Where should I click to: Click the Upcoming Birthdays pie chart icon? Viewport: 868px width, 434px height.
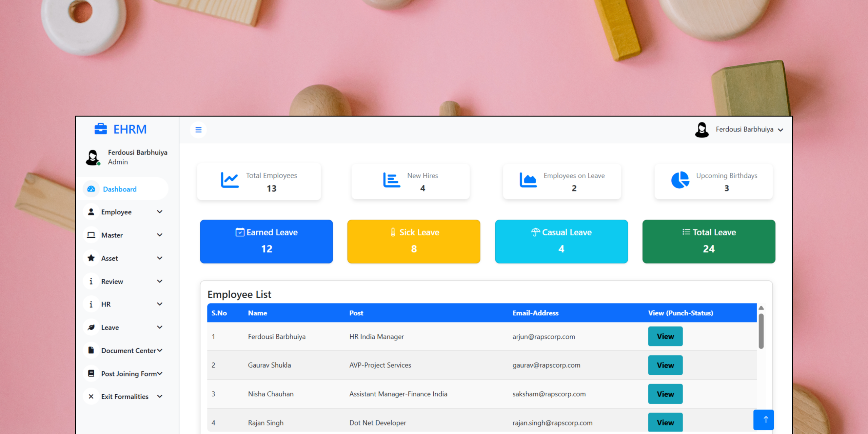point(680,180)
